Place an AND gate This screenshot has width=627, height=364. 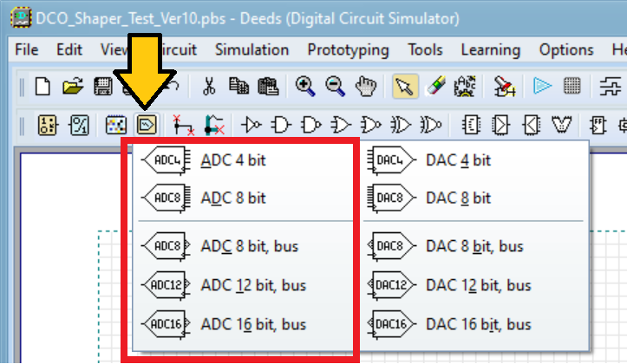click(281, 125)
